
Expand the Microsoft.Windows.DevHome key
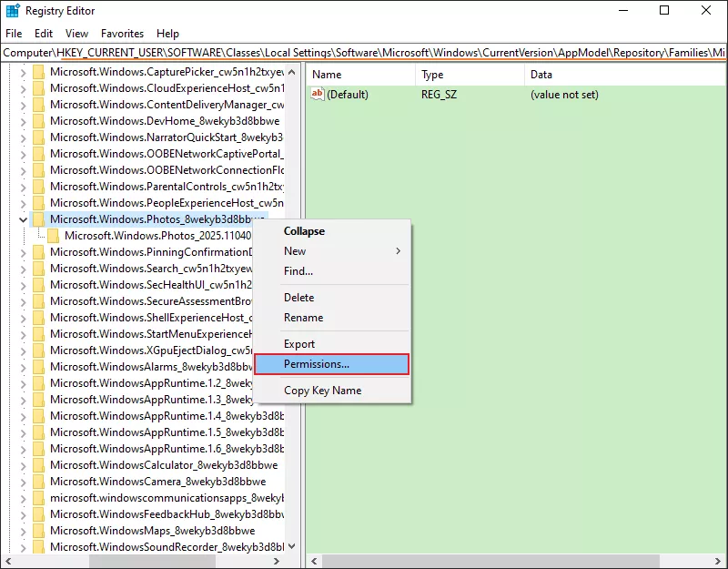pyautogui.click(x=23, y=121)
